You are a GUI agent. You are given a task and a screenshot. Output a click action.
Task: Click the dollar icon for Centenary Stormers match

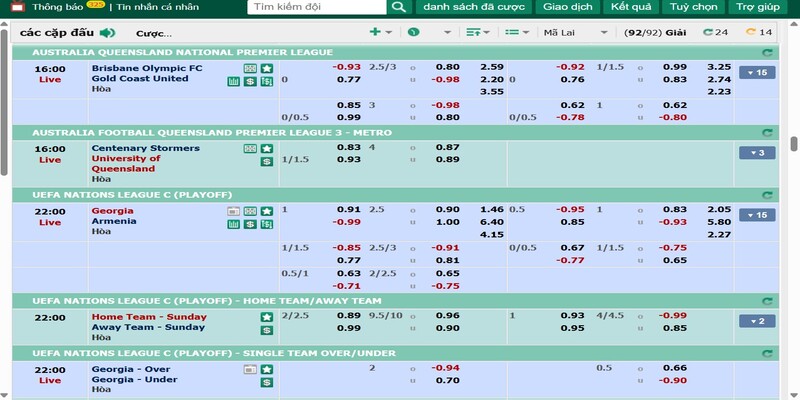click(x=267, y=161)
